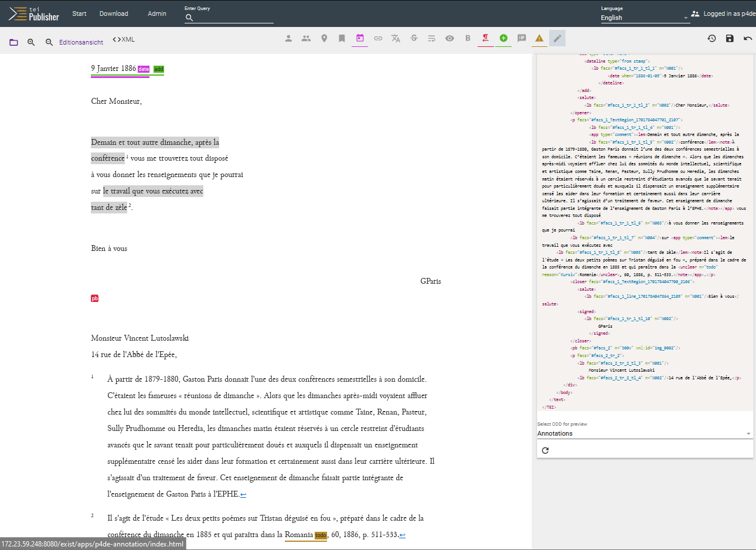This screenshot has height=550, width=756.
Task: Select the date annotation tool
Action: pyautogui.click(x=359, y=38)
